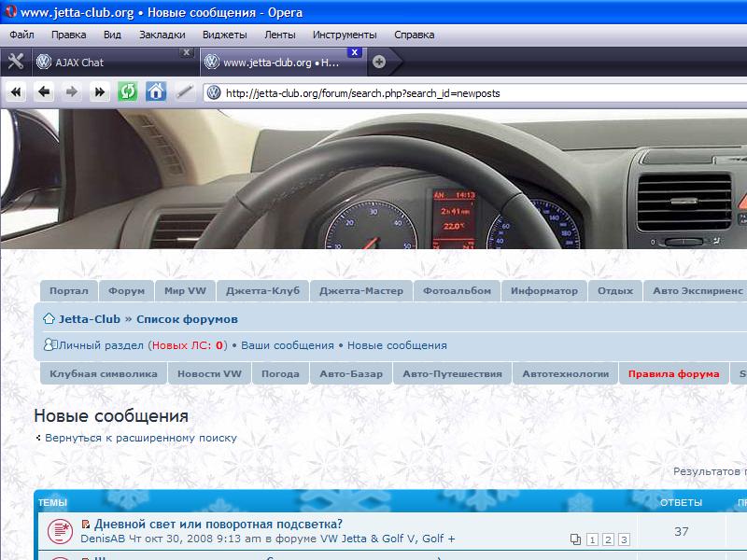
Task: Open the Фотоальбом navigation tab
Action: 456,291
